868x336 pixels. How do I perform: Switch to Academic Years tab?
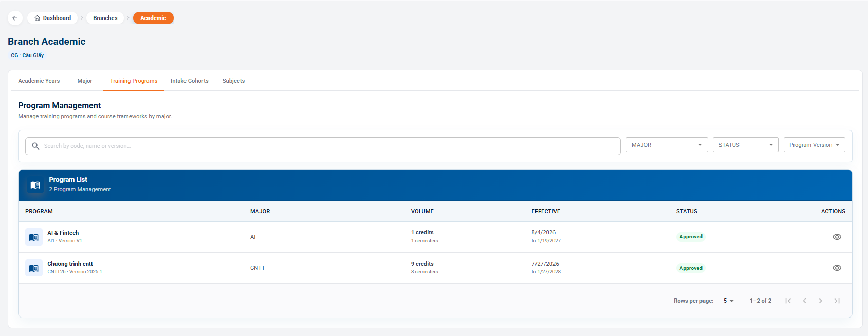[x=39, y=81]
